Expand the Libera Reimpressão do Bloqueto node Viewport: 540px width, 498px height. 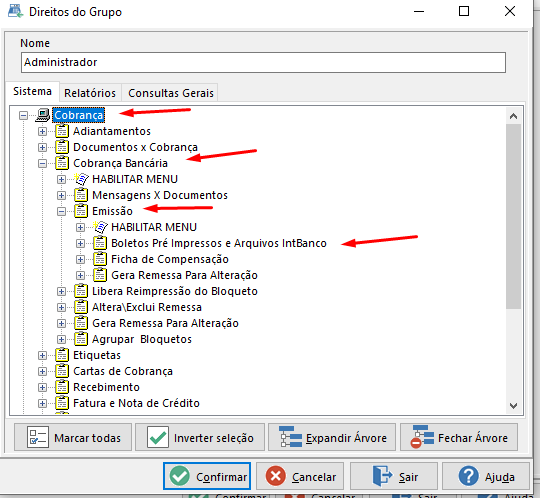61,291
